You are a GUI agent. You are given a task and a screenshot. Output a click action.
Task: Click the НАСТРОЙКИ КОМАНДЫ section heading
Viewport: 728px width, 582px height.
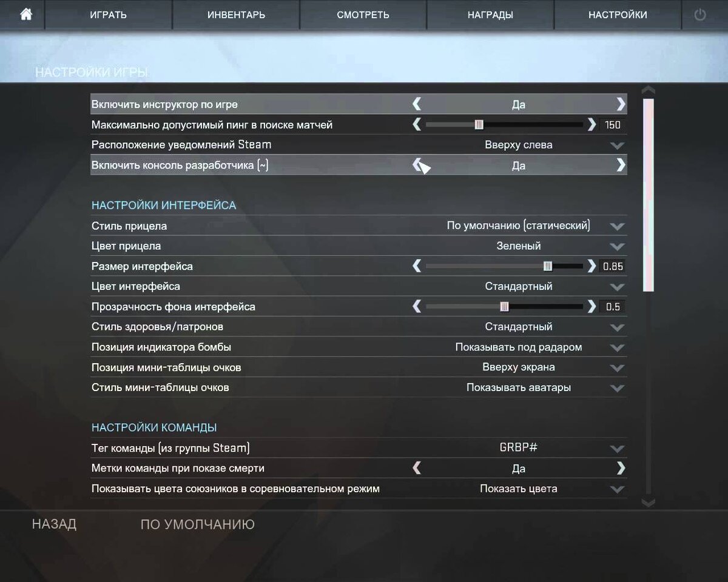pyautogui.click(x=154, y=427)
